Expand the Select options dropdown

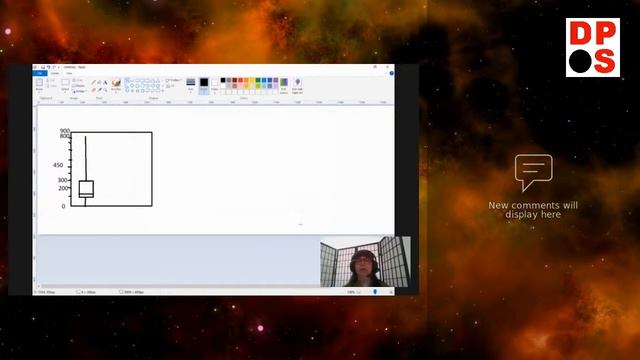click(65, 92)
